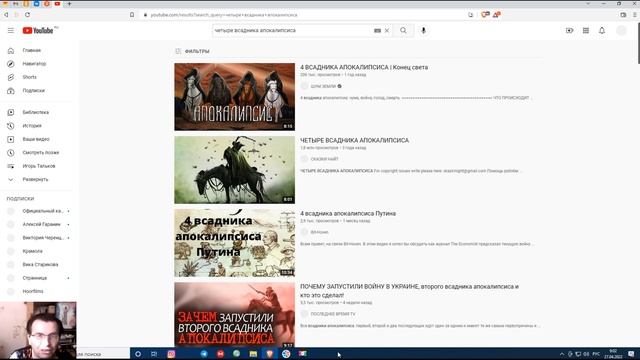Screen dimensions: 640x360
Task: Open title 'ЧЕТЫРЕ ВСАДНИКА АПОКАЛИПСИСА'
Action: click(x=354, y=140)
